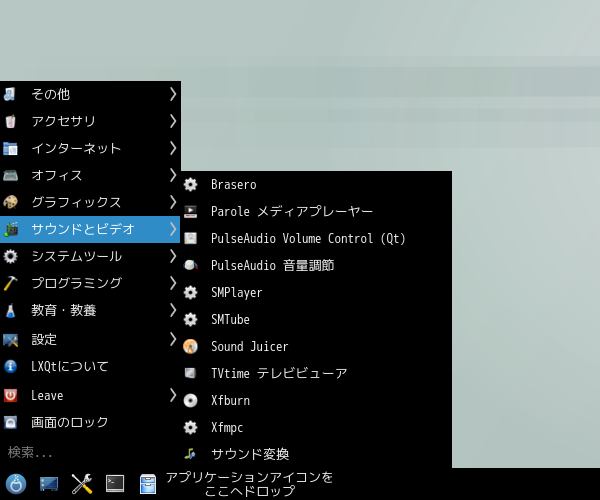600x500 pixels.
Task: Choose Xfburn menu entry
Action: tap(316, 400)
